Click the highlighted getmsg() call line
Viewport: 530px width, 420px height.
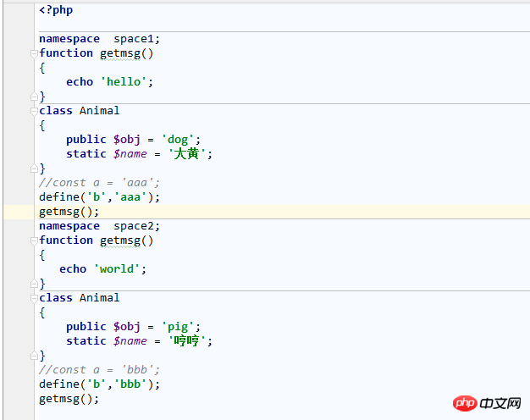69,212
